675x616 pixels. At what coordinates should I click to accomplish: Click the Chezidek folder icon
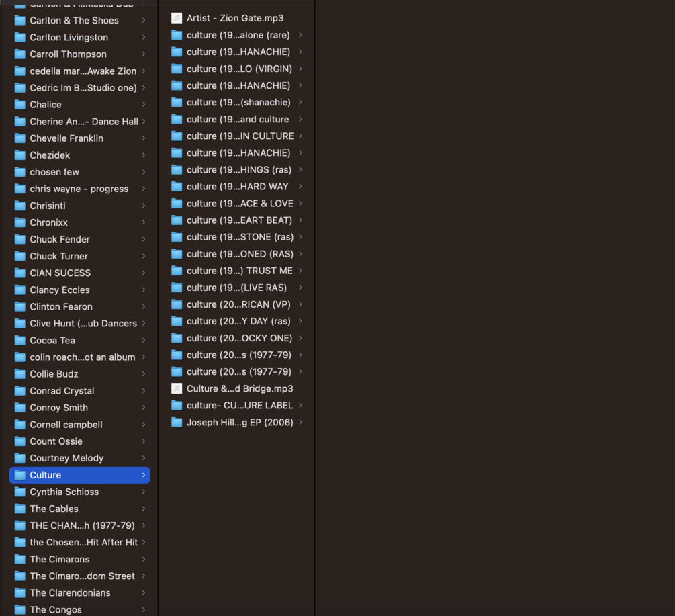pos(19,155)
